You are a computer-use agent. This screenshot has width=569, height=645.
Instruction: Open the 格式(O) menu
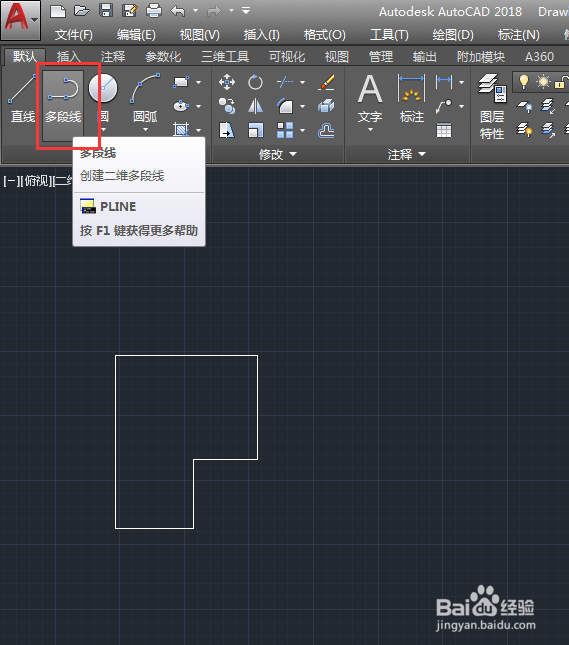325,35
